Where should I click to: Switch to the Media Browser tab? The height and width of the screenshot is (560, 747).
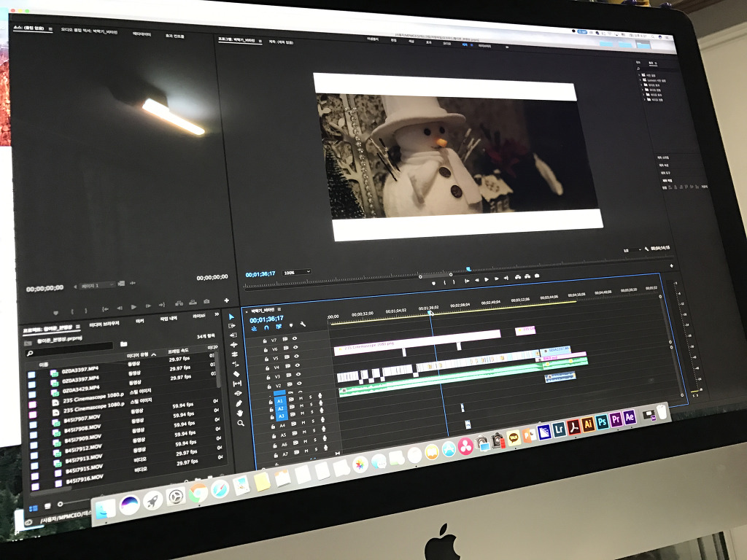pos(104,324)
